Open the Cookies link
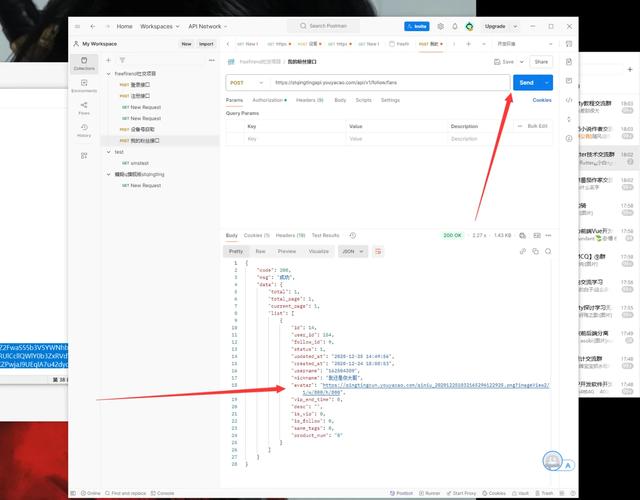This screenshot has width=640, height=500. (541, 100)
